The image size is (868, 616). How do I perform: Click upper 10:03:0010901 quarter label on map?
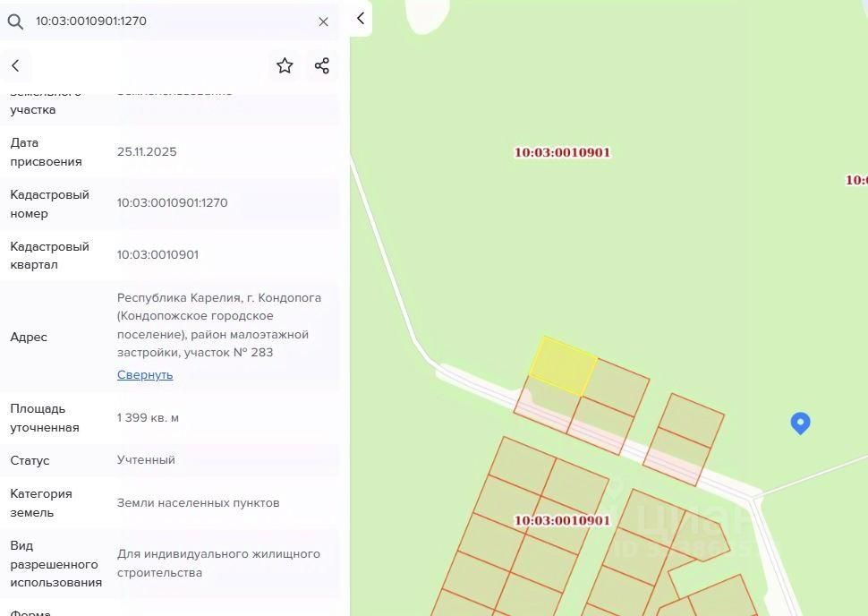point(563,152)
